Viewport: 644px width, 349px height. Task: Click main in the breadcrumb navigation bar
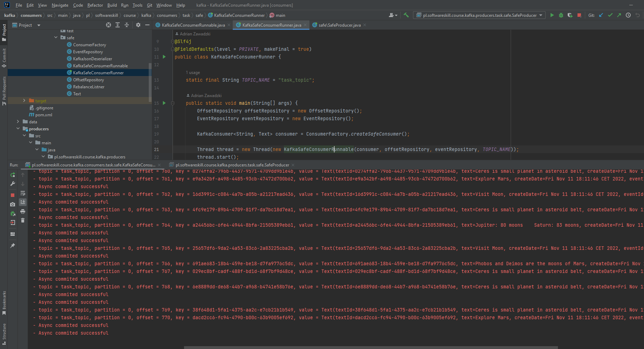[x=280, y=15]
